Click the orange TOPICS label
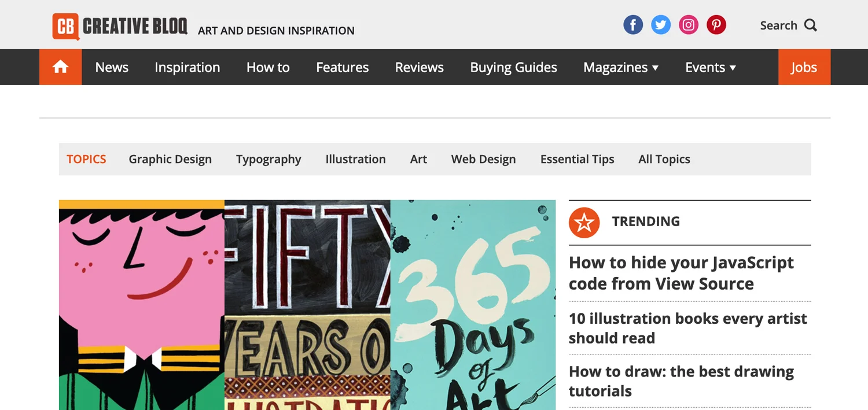 coord(86,159)
